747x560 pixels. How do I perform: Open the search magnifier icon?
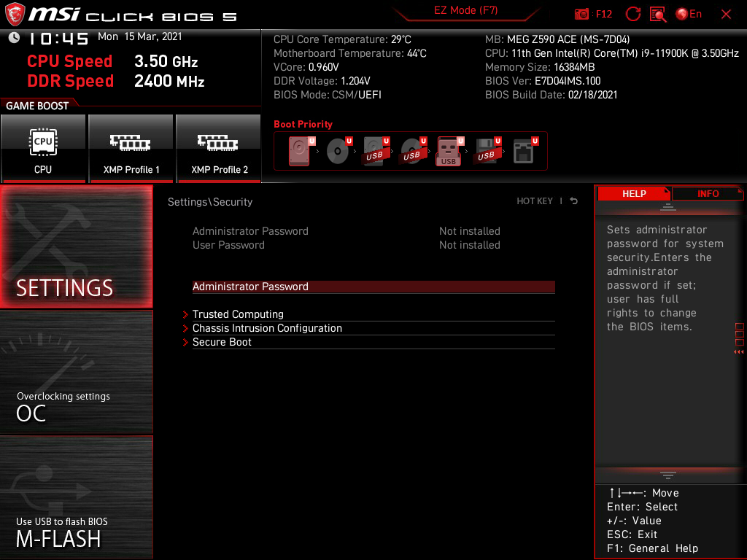658,15
